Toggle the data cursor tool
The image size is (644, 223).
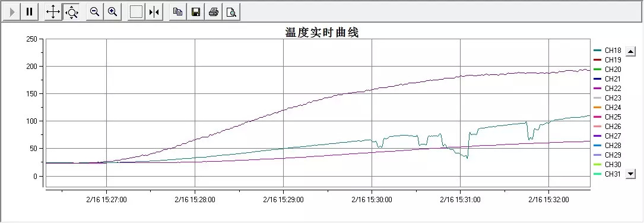tap(154, 12)
